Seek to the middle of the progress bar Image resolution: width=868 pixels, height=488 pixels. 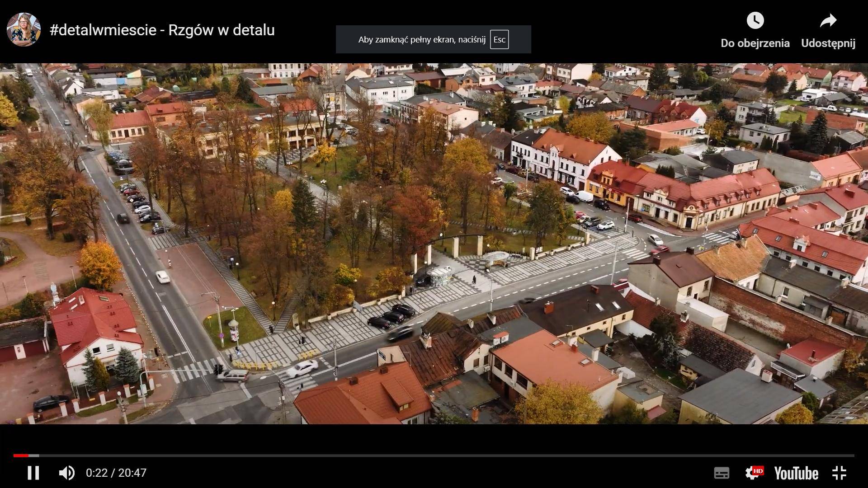pos(434,455)
